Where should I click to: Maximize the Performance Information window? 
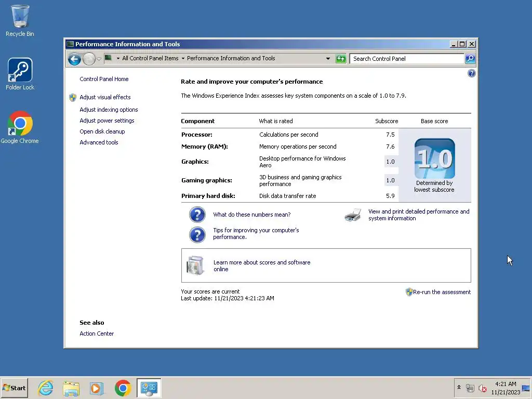[x=462, y=44]
